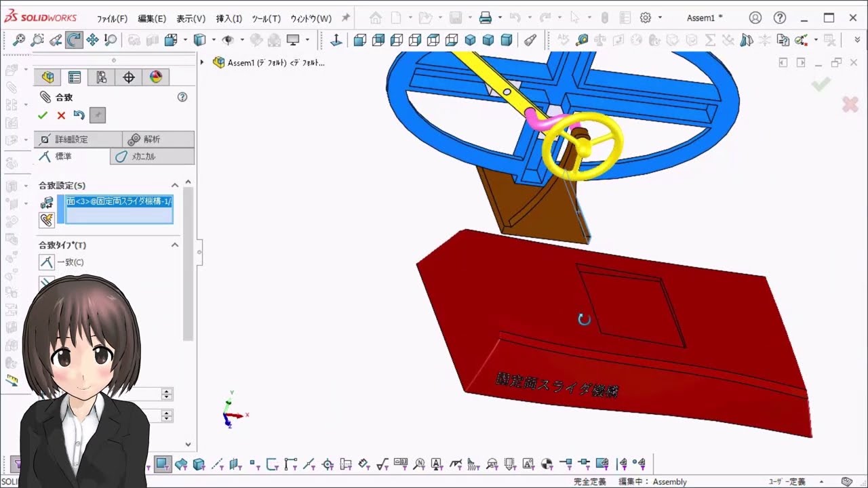Click the user login account icon
Screen dimensions: 868x488
pyautogui.click(x=756, y=18)
